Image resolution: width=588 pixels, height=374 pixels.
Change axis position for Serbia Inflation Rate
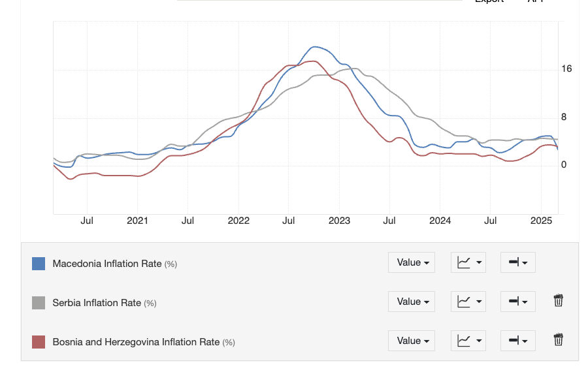517,302
